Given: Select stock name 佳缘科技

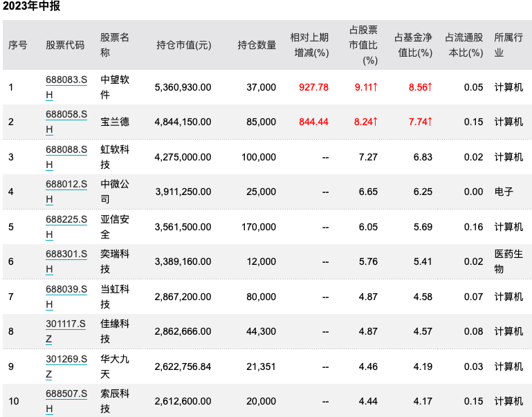Looking at the screenshot, I should point(115,331).
